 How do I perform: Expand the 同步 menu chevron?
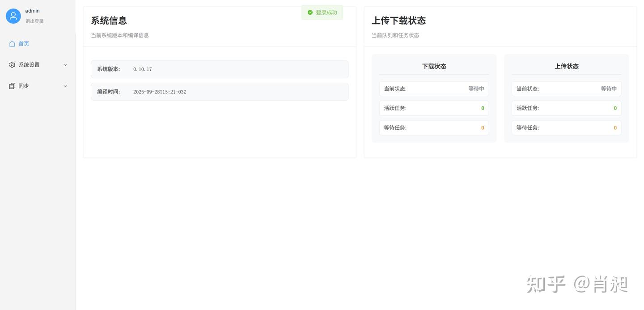65,86
